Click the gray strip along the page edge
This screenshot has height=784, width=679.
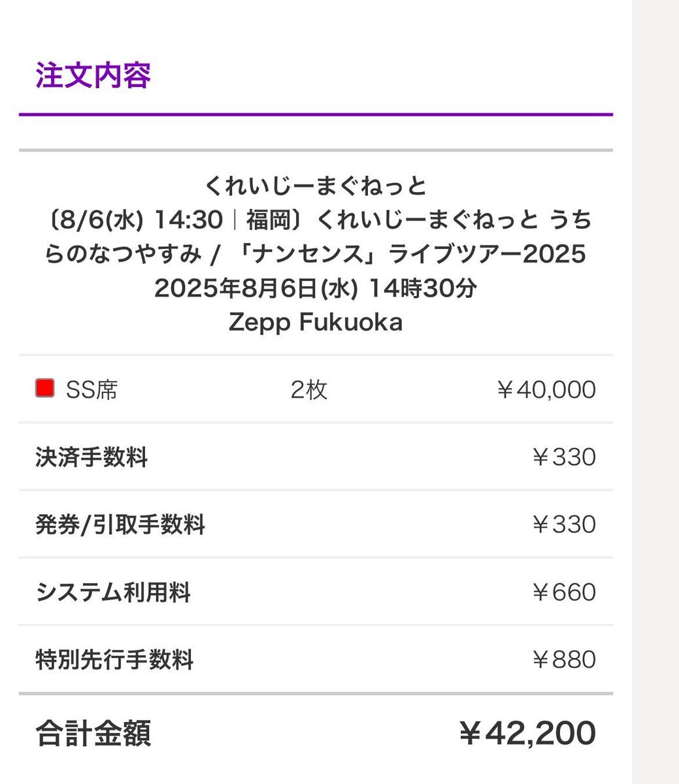(655, 392)
